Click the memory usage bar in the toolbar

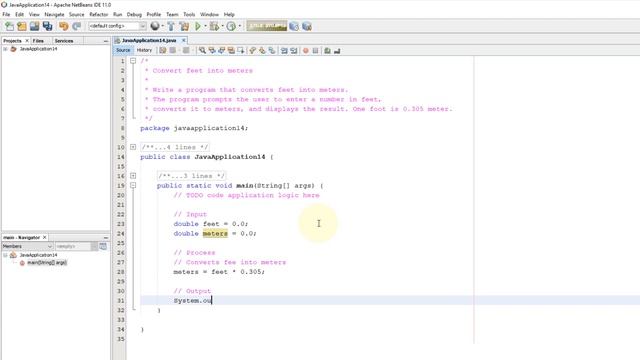click(267, 27)
